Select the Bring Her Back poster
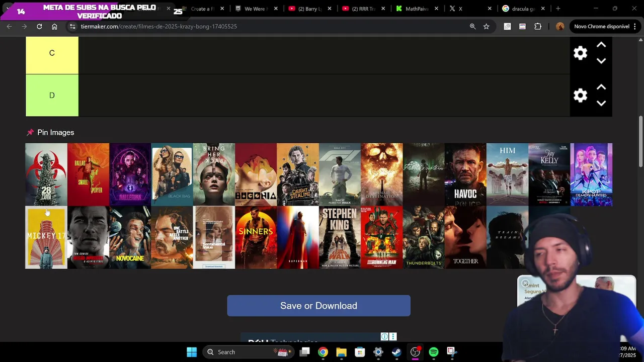Viewport: 644px width, 362px height. [x=214, y=174]
